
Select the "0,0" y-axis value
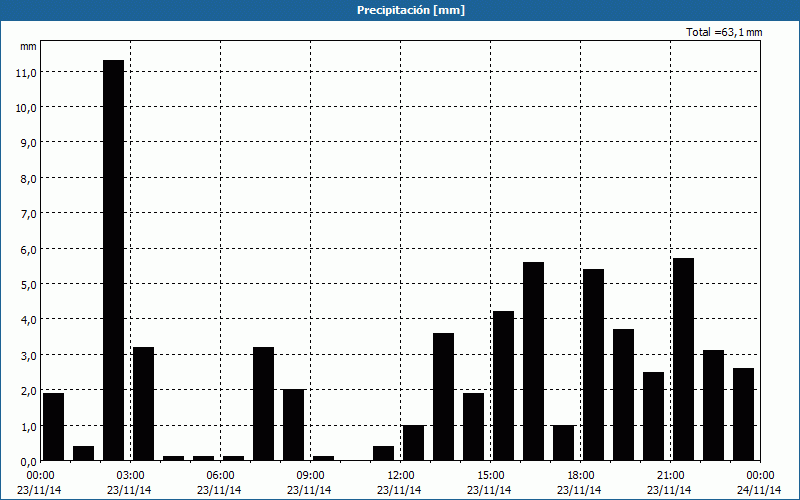coord(29,461)
